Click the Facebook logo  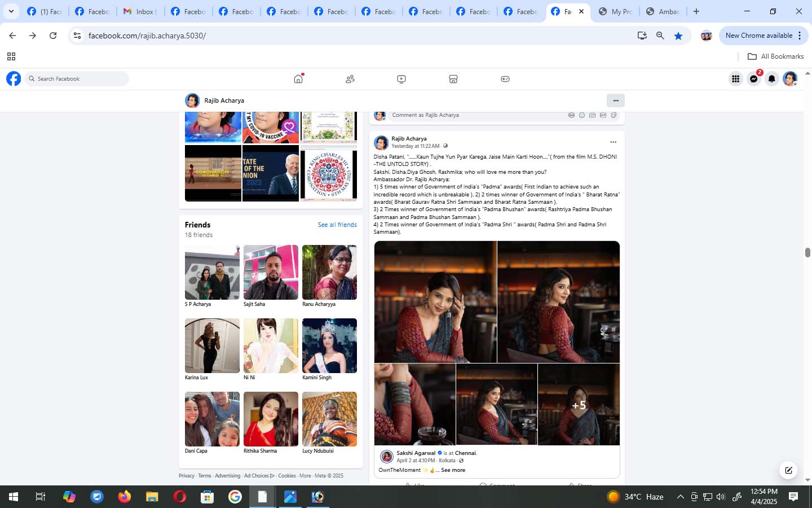tap(14, 78)
